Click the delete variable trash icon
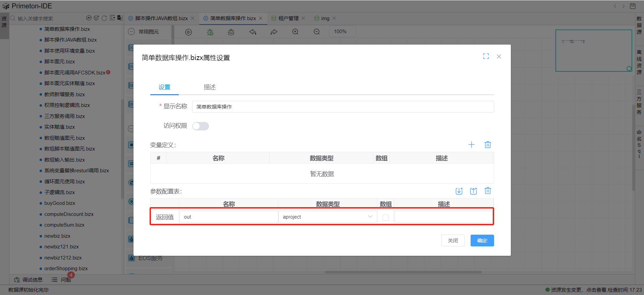This screenshot has width=644, height=295. [488, 145]
